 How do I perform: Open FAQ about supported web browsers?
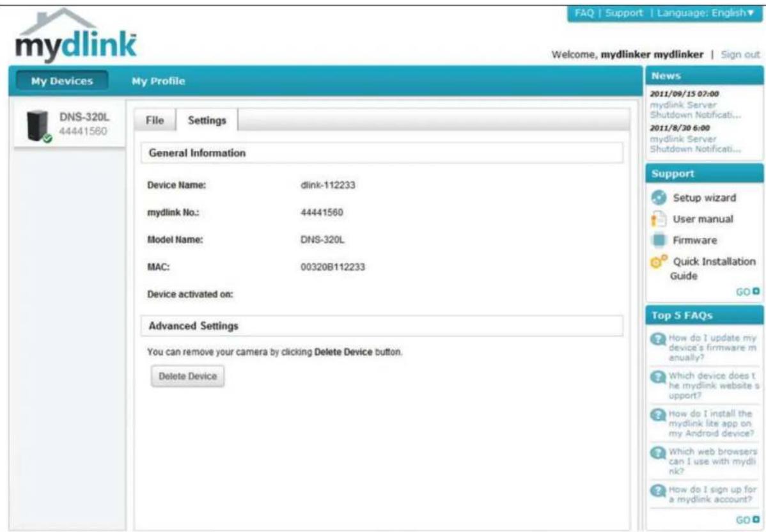coord(712,461)
